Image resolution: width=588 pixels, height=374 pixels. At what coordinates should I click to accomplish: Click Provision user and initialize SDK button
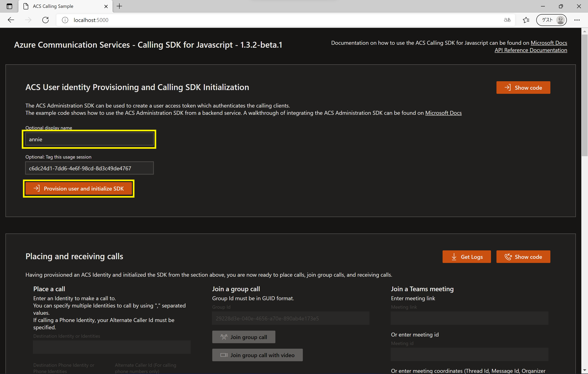pos(79,188)
